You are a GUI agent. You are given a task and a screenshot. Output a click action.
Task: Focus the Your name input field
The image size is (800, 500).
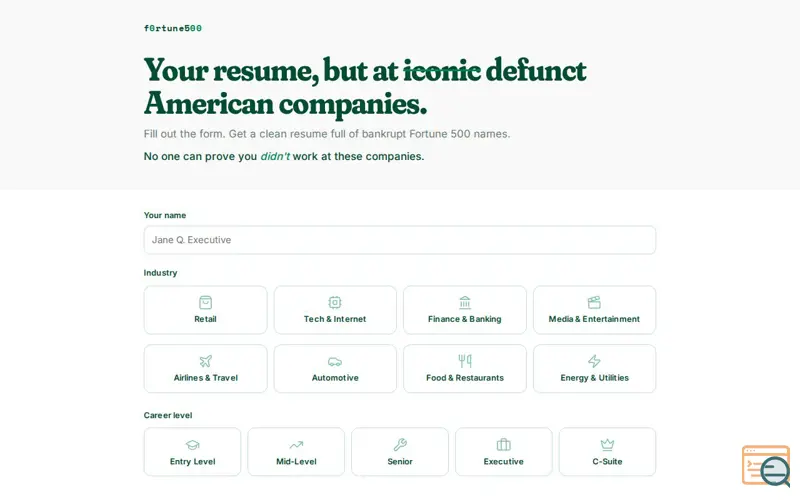(400, 240)
